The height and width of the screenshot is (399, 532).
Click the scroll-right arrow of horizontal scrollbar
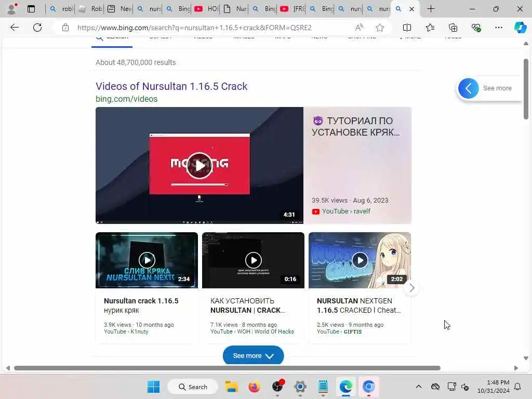click(x=516, y=368)
